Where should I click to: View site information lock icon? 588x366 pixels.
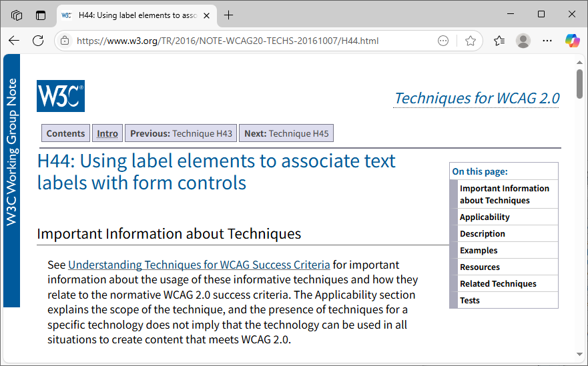tap(65, 41)
